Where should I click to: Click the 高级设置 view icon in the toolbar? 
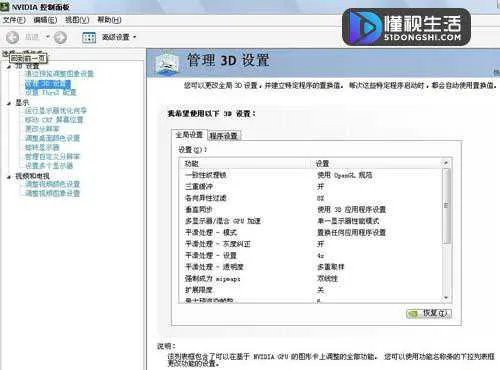pos(89,37)
